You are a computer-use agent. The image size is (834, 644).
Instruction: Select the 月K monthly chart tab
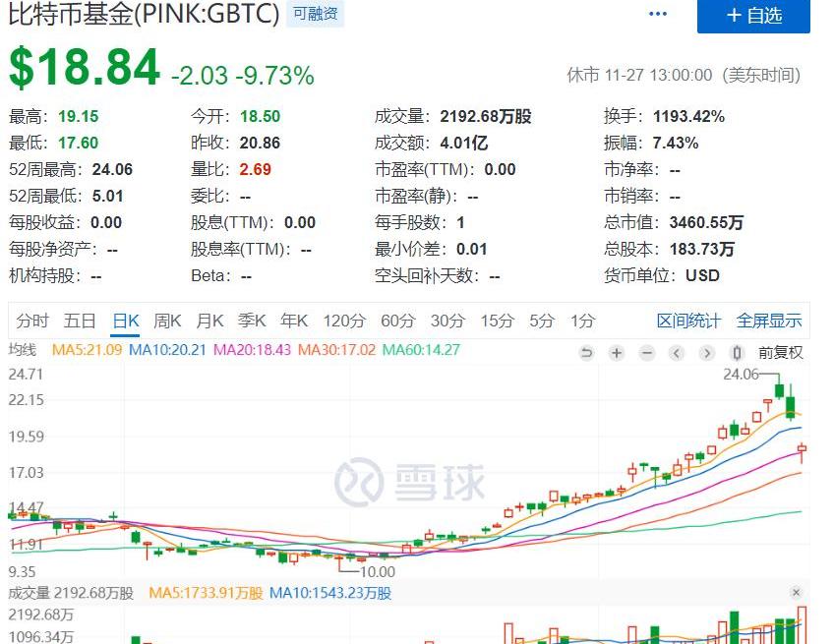pos(209,321)
